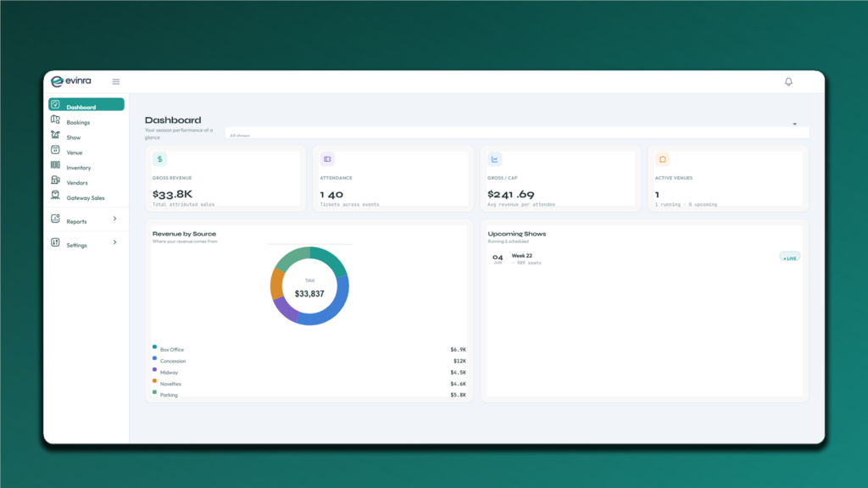Click the orange icon on Active Venues card
The width and height of the screenshot is (868, 488).
tap(663, 159)
